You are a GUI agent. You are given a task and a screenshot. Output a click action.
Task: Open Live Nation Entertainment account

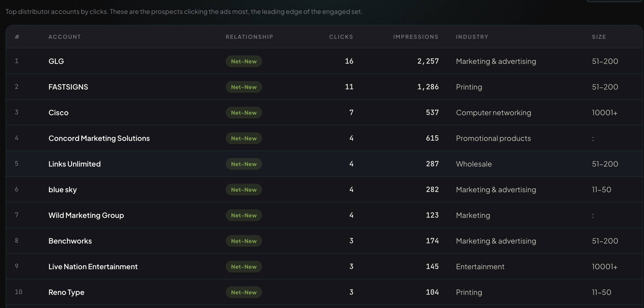coord(93,267)
